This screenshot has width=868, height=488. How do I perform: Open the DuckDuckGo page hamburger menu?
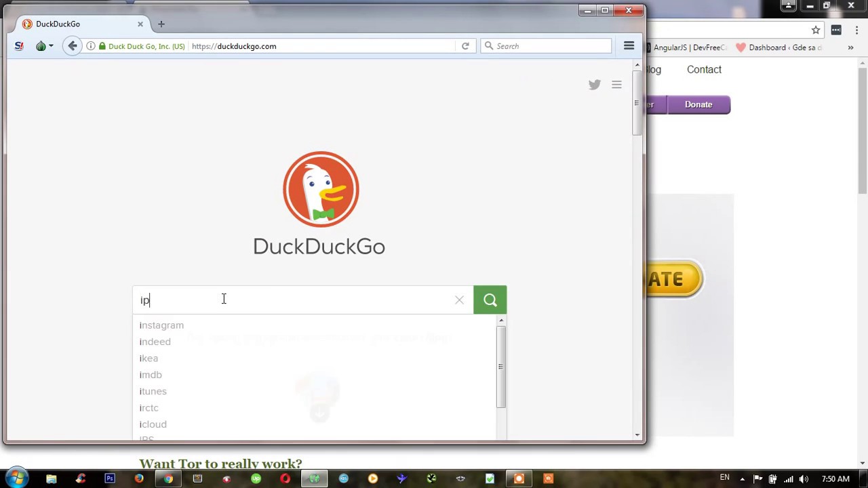[616, 85]
